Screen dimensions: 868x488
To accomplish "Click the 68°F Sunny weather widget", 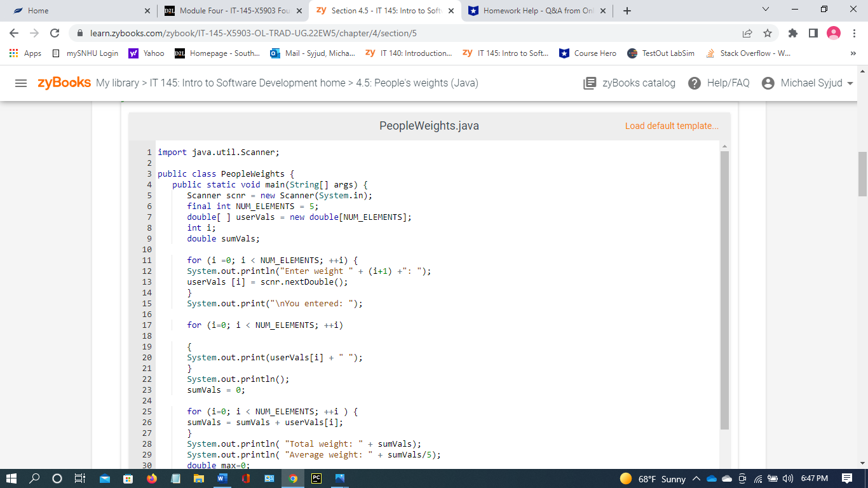I will [x=648, y=479].
